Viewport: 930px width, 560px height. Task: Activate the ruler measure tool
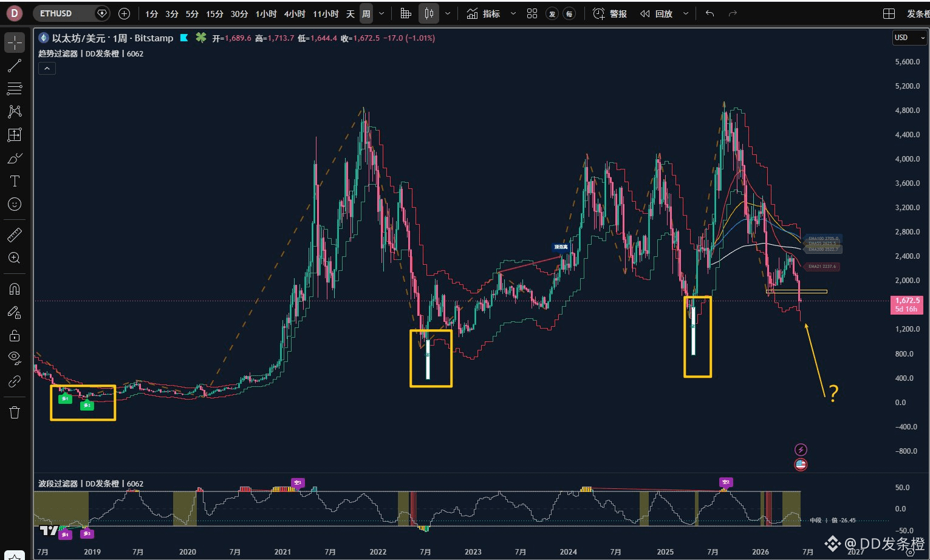point(15,234)
